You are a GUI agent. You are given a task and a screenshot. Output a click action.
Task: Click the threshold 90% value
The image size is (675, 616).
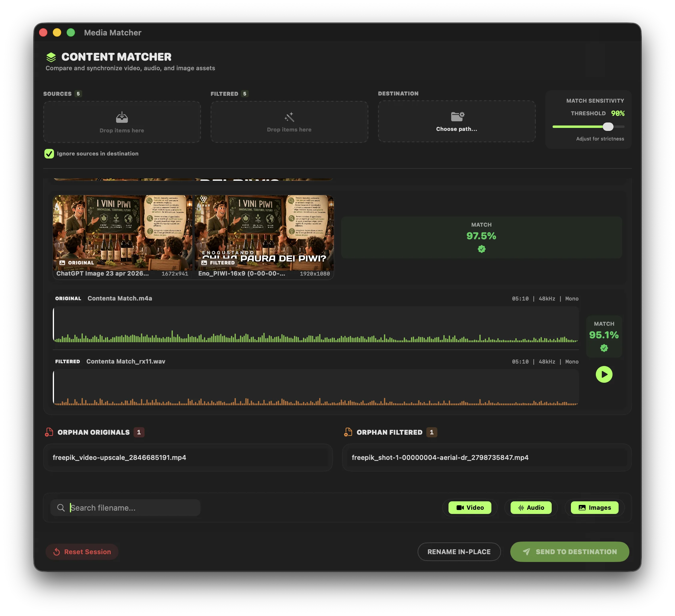618,113
